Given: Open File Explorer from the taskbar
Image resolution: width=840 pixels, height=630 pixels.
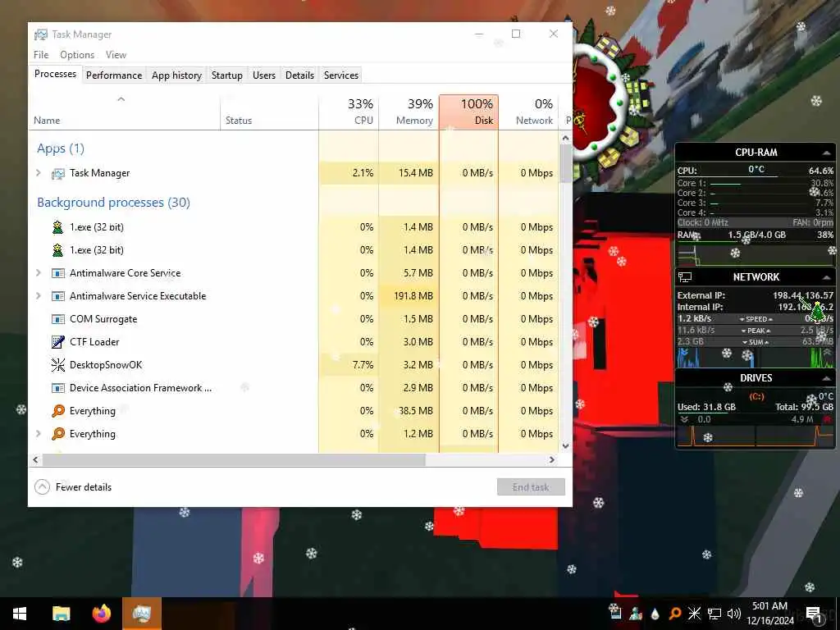Looking at the screenshot, I should click(x=61, y=614).
